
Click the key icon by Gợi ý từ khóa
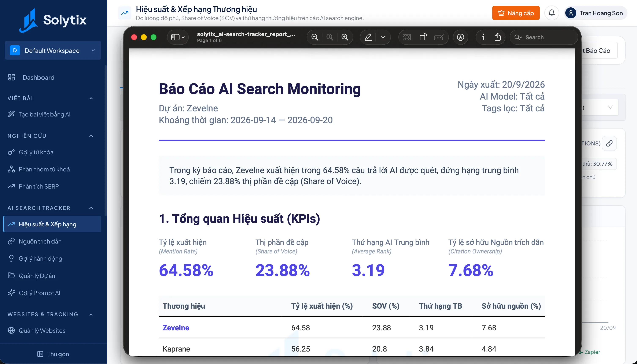click(11, 152)
